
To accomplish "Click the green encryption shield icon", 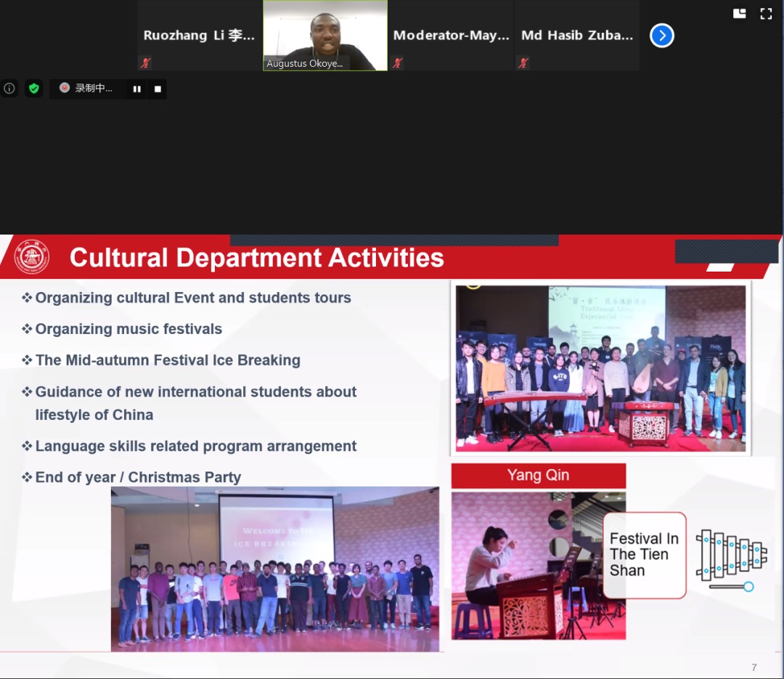I will 33,89.
